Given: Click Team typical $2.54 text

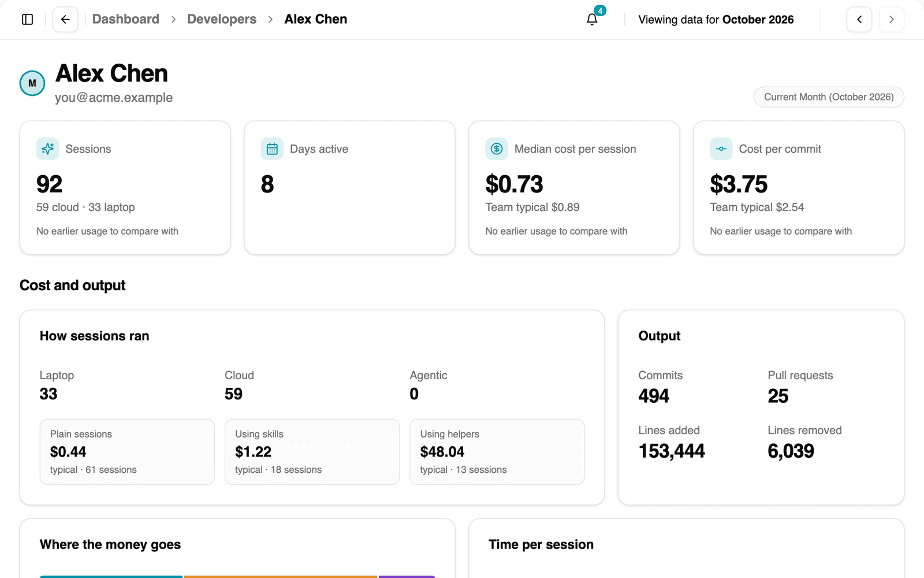Looking at the screenshot, I should (757, 207).
